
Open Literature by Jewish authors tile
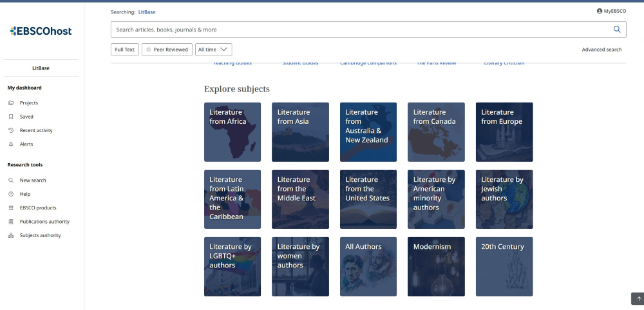coord(504,199)
